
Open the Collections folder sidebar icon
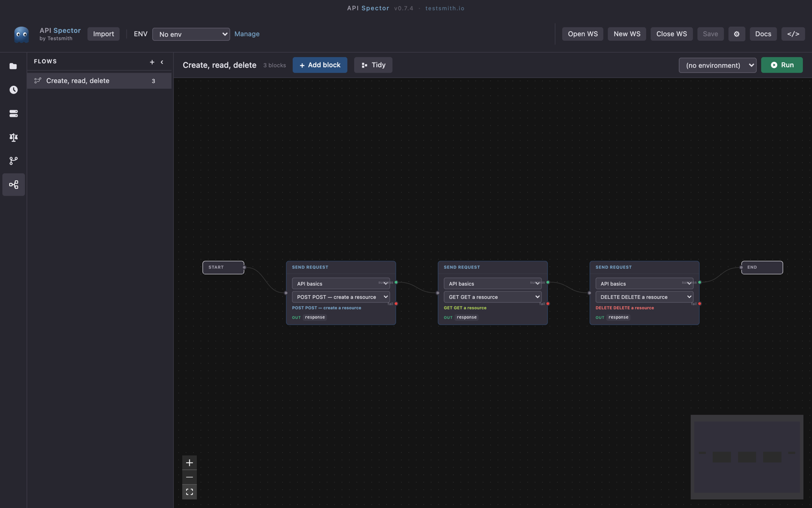[13, 66]
